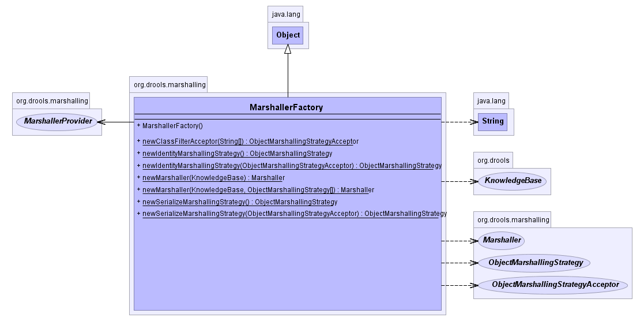Select the java.lang package tab above String

tap(491, 101)
